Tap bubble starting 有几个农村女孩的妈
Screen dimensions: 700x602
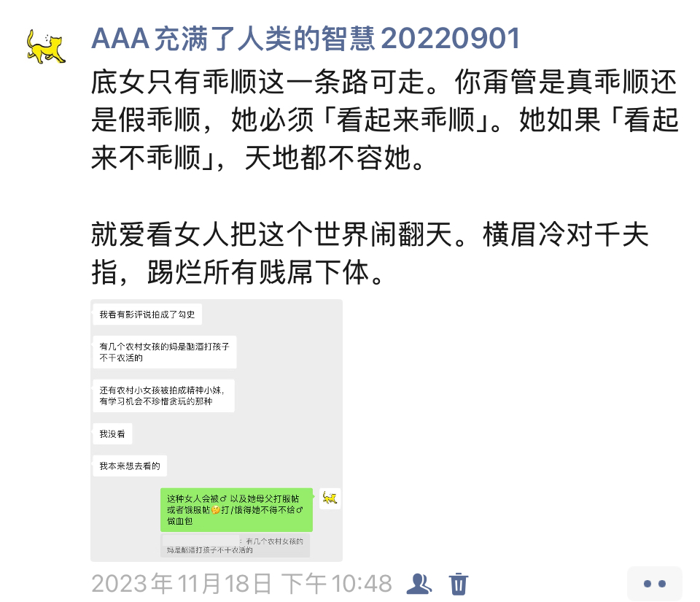pos(165,352)
